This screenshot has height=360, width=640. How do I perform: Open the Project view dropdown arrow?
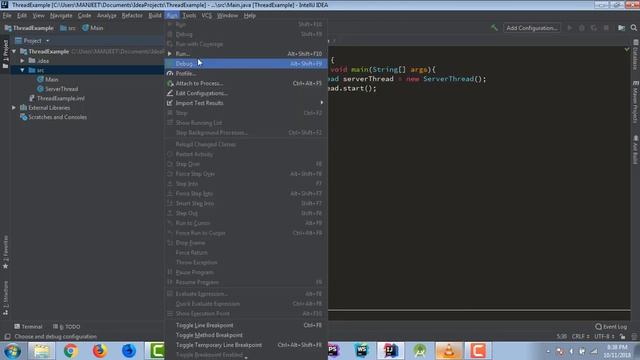tap(48, 41)
